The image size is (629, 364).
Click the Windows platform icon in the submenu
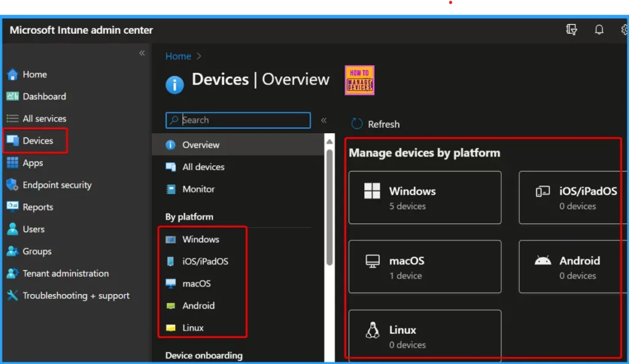pyautogui.click(x=171, y=239)
